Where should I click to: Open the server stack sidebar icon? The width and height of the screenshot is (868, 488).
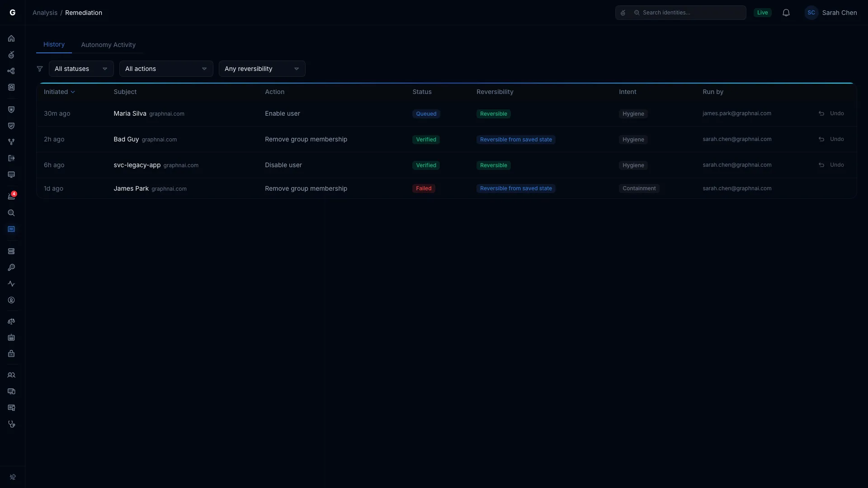point(11,251)
